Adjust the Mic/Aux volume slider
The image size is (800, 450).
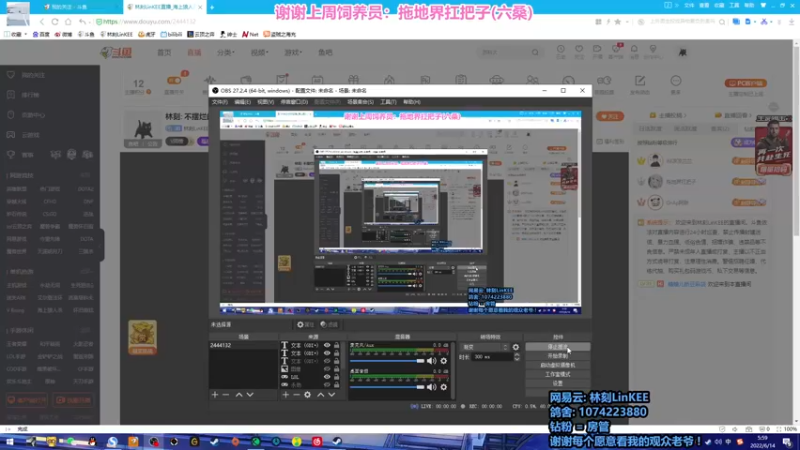pos(388,361)
